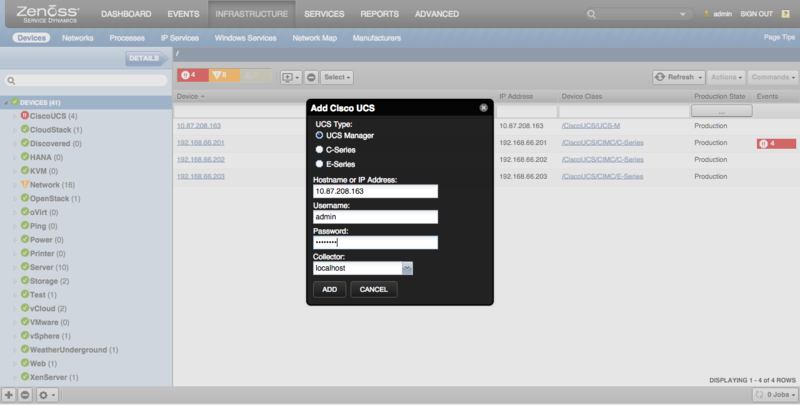
Task: Switch to the IP Services tab
Action: pos(180,38)
